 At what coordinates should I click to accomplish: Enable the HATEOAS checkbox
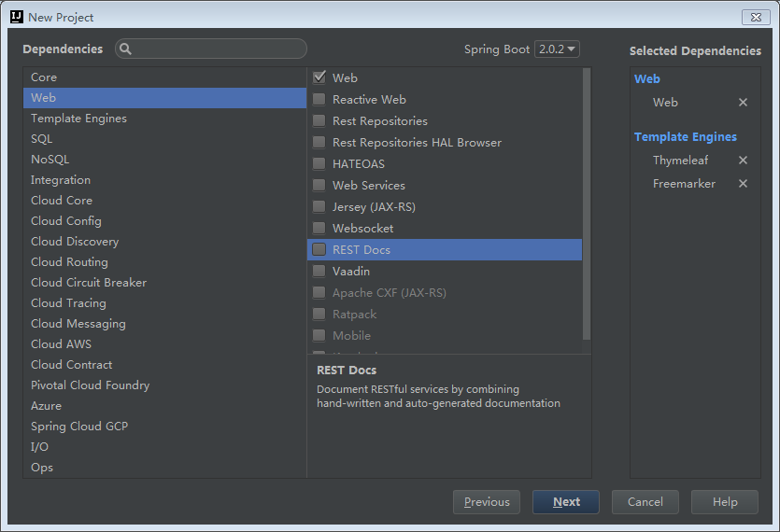pos(319,163)
